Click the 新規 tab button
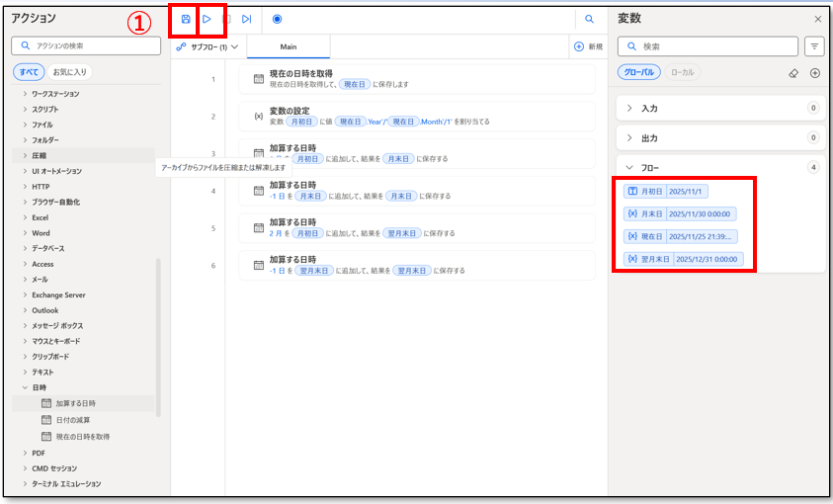The height and width of the screenshot is (504, 833). tap(588, 46)
